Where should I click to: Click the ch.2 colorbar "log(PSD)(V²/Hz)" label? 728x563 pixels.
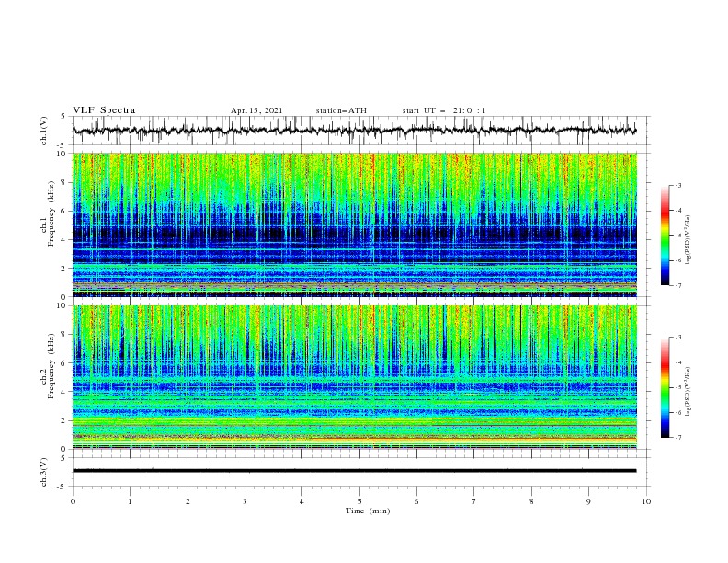coord(688,392)
